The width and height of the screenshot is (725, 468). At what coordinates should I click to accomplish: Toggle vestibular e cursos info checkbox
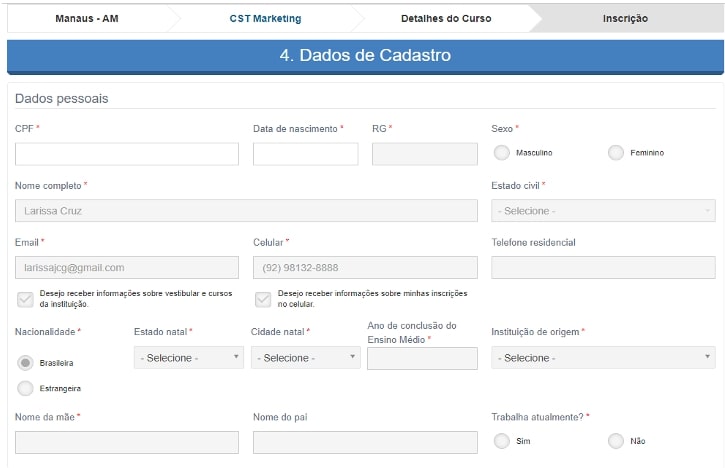tap(25, 300)
